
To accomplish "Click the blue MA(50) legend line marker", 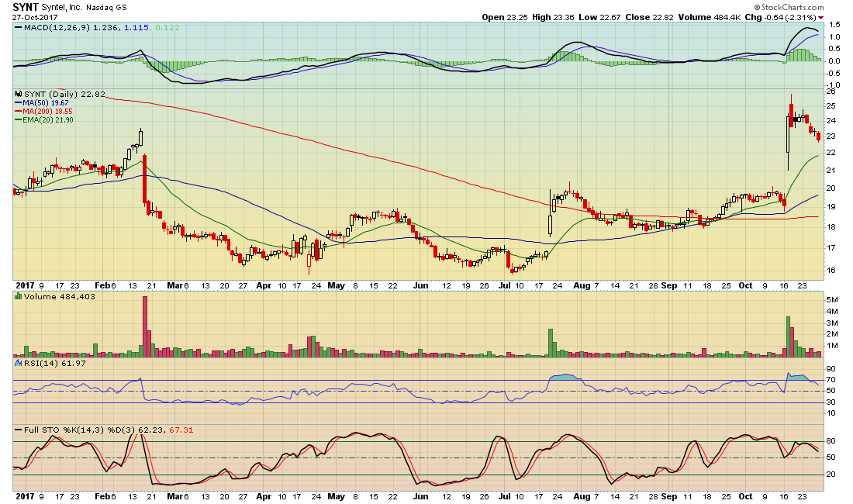I will (19, 103).
